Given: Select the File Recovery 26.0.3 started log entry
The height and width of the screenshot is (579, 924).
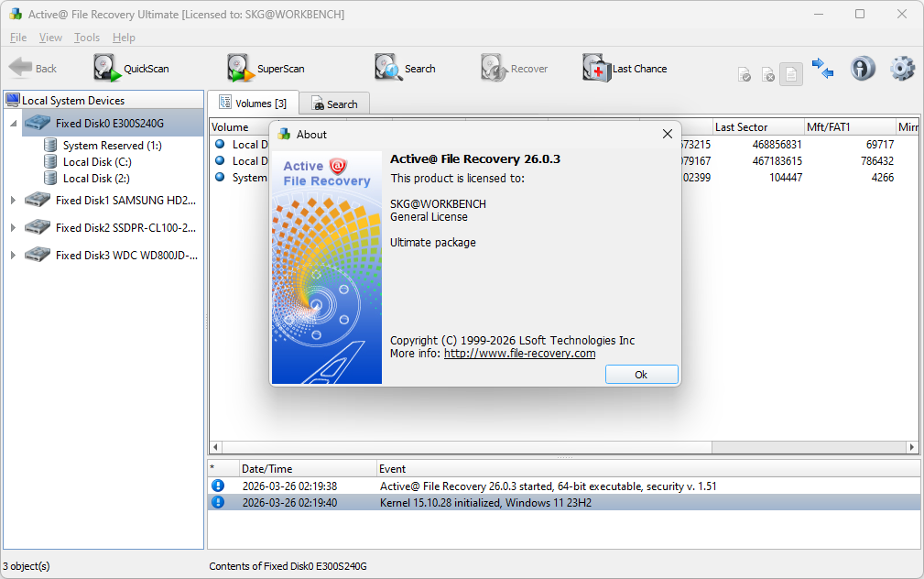Looking at the screenshot, I should [564, 486].
